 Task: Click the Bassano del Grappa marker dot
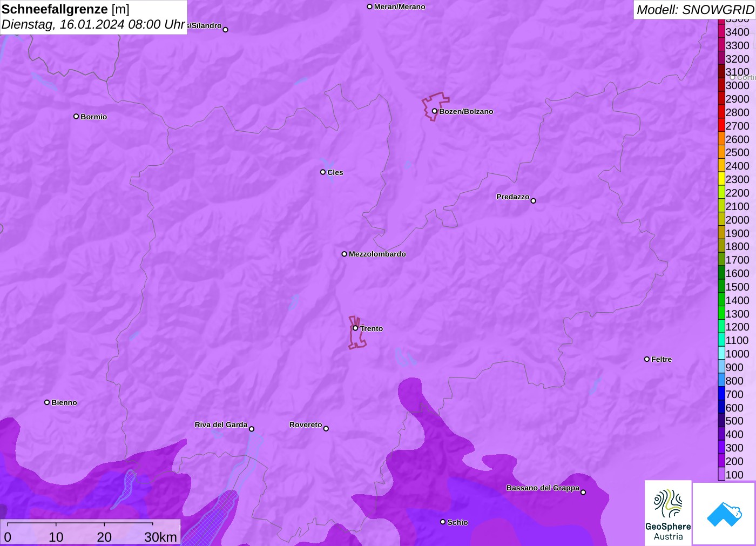click(583, 492)
